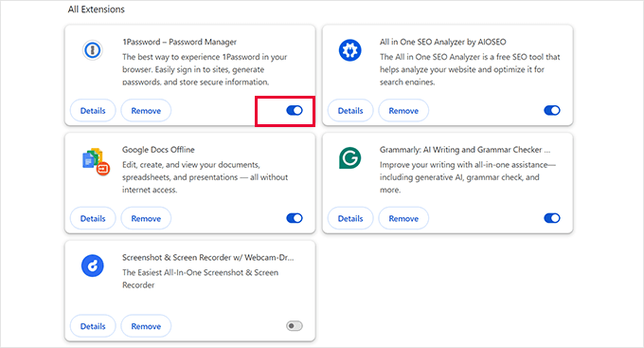Click the Google Docs Offline icon

[x=96, y=161]
